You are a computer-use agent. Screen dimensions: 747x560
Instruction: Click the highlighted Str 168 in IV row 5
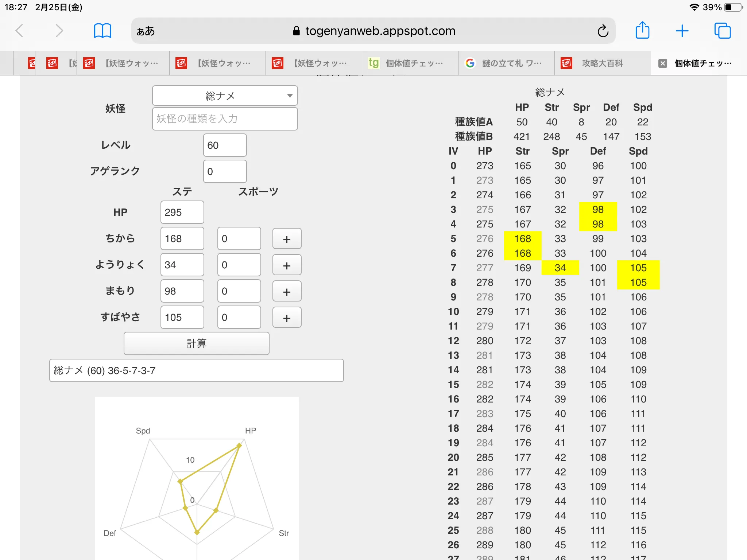523,238
